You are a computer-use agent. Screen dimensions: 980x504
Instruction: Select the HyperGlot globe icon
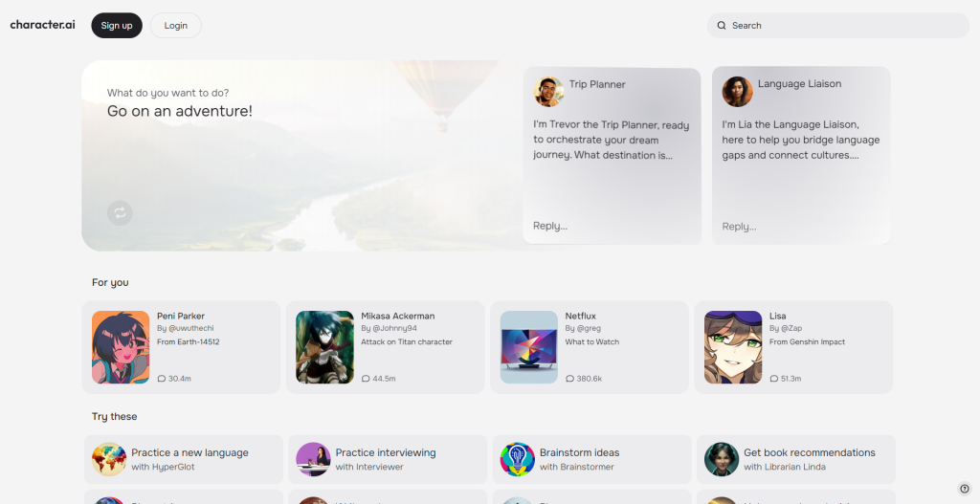tap(109, 459)
